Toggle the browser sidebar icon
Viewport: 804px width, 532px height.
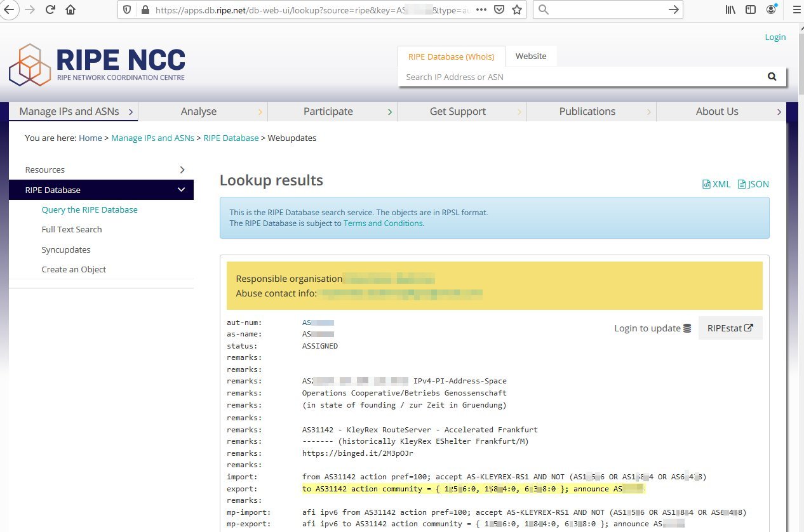[751, 10]
